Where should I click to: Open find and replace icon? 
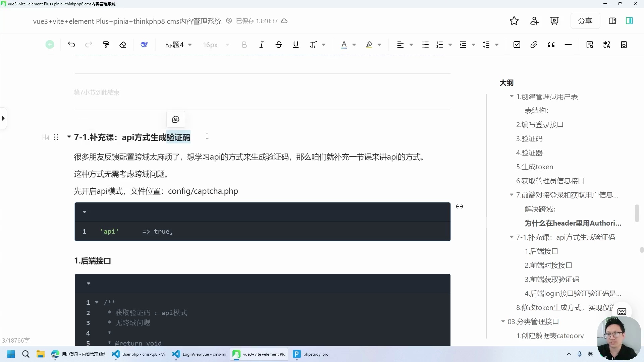click(590, 45)
